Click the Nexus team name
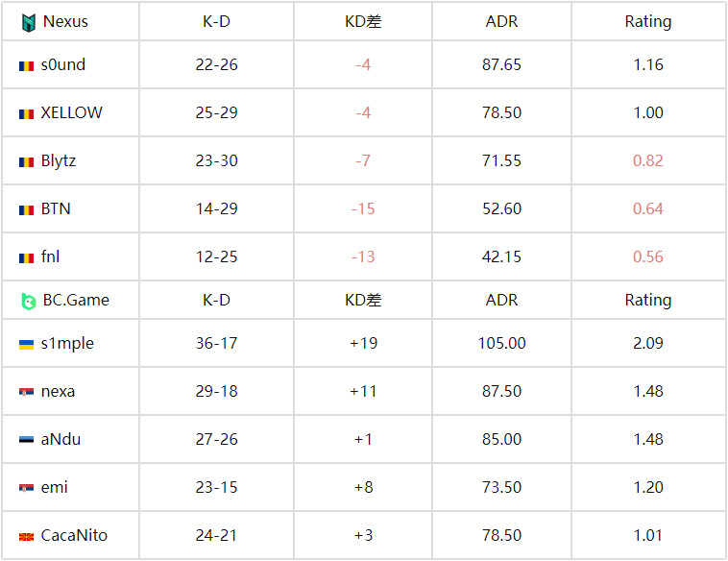 pos(65,21)
